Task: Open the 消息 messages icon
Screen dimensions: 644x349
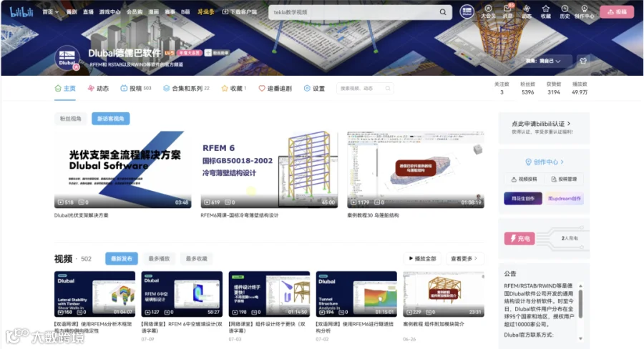Action: pos(507,11)
